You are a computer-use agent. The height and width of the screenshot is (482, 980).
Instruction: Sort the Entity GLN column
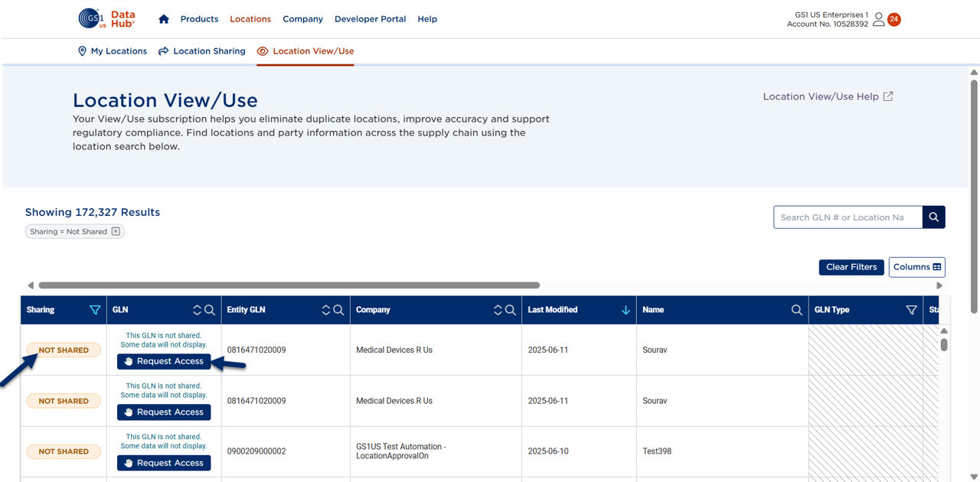[x=326, y=310]
